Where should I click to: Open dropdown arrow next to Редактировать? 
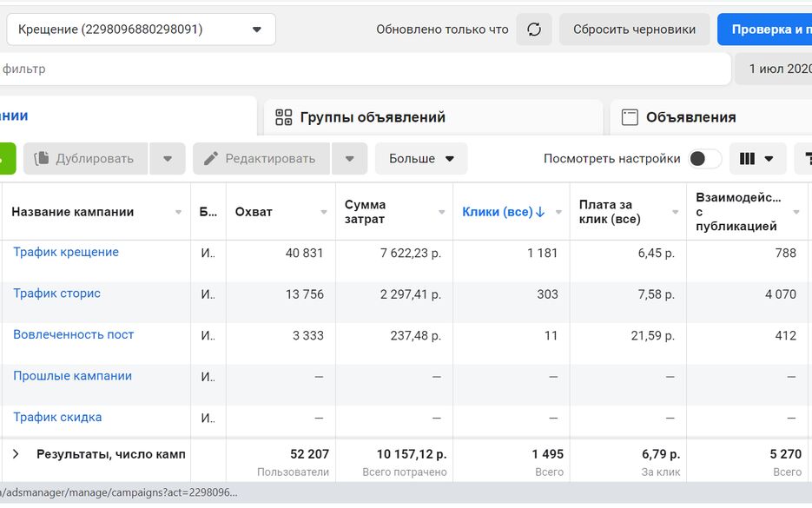coord(350,158)
